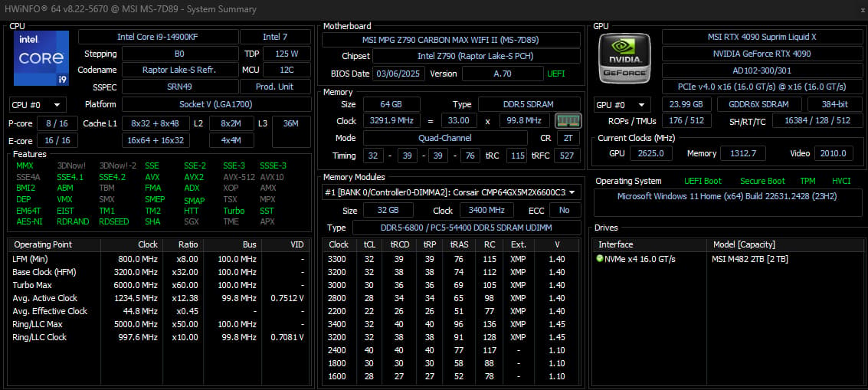The height and width of the screenshot is (390, 868).
Task: Click the E-core count 16 / 16
Action: [57, 141]
